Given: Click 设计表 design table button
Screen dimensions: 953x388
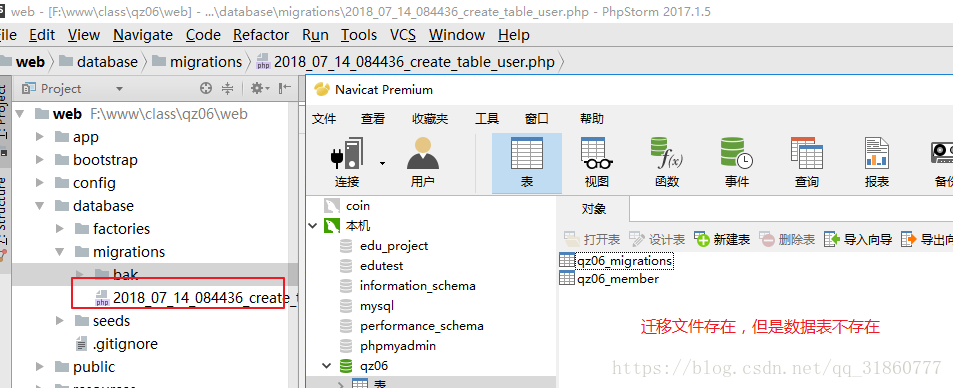Looking at the screenshot, I should [657, 240].
